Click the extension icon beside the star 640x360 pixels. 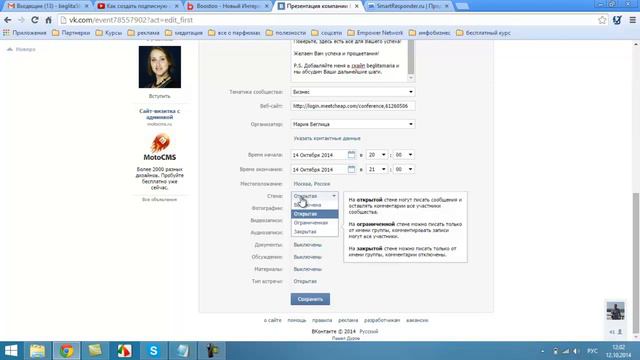pos(617,20)
